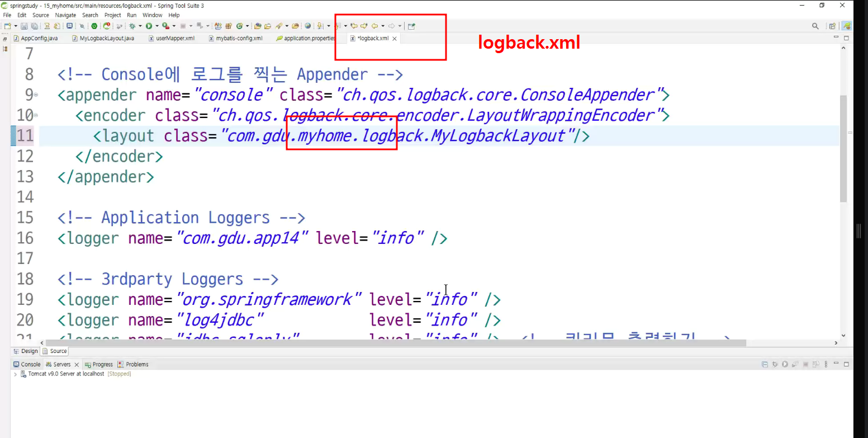Open the Source menu

click(x=41, y=15)
